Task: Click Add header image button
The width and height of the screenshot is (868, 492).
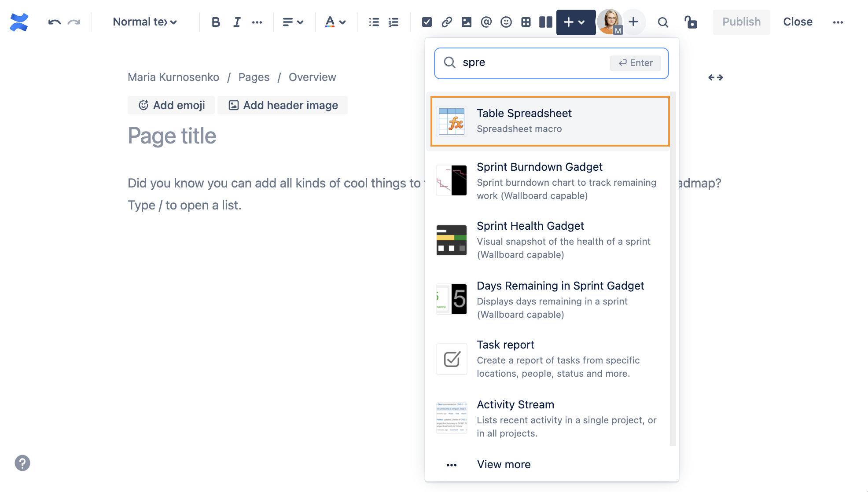Action: click(x=283, y=105)
